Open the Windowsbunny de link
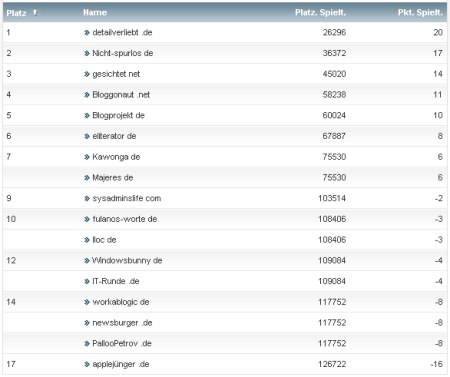450x377 pixels. [x=127, y=260]
